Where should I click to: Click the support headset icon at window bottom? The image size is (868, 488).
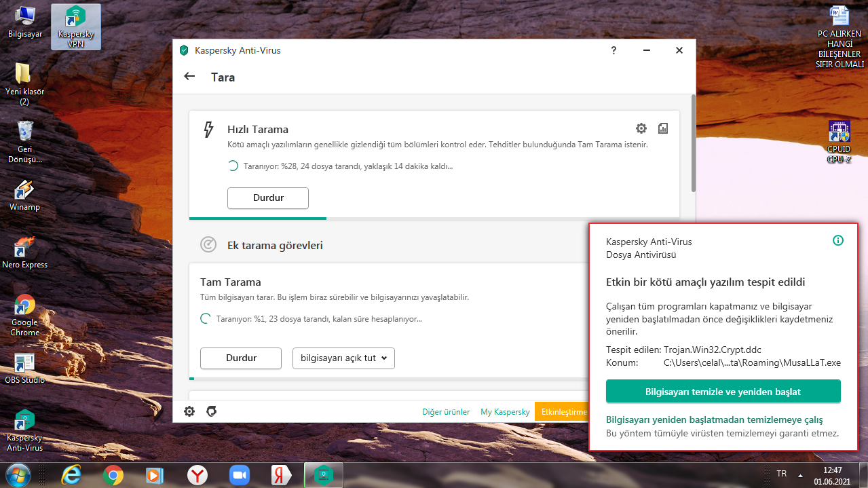click(212, 411)
